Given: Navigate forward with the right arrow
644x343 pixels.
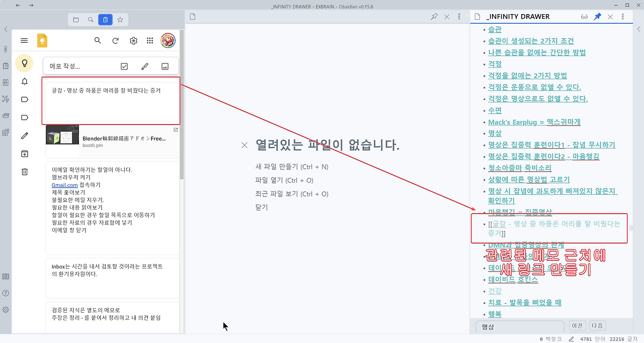Looking at the screenshot, I should (31, 5).
